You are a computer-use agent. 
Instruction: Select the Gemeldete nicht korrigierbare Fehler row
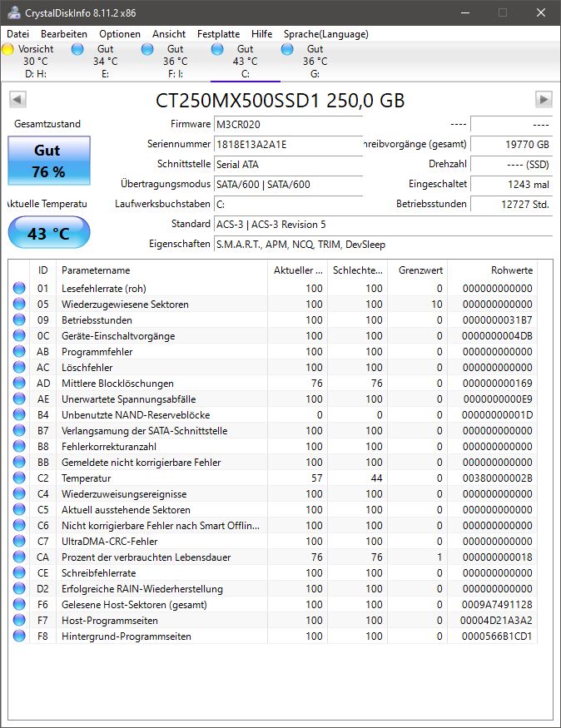coord(273,462)
